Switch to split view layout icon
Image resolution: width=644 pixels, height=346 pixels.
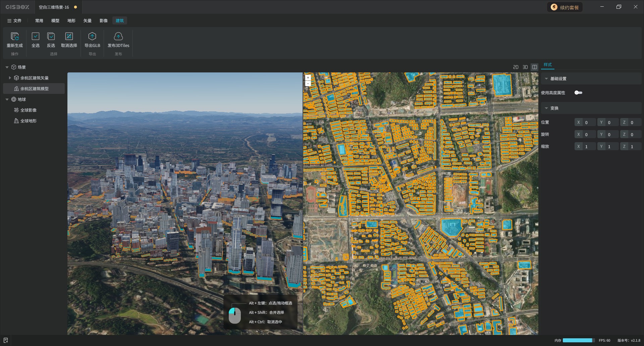pos(535,67)
